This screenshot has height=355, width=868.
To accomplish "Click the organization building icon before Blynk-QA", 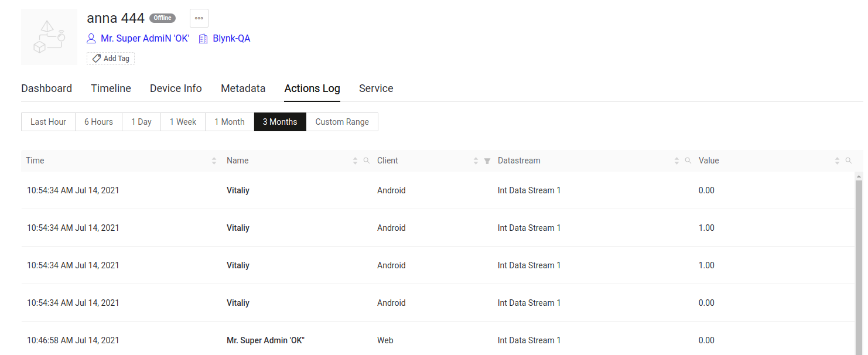I will (203, 39).
